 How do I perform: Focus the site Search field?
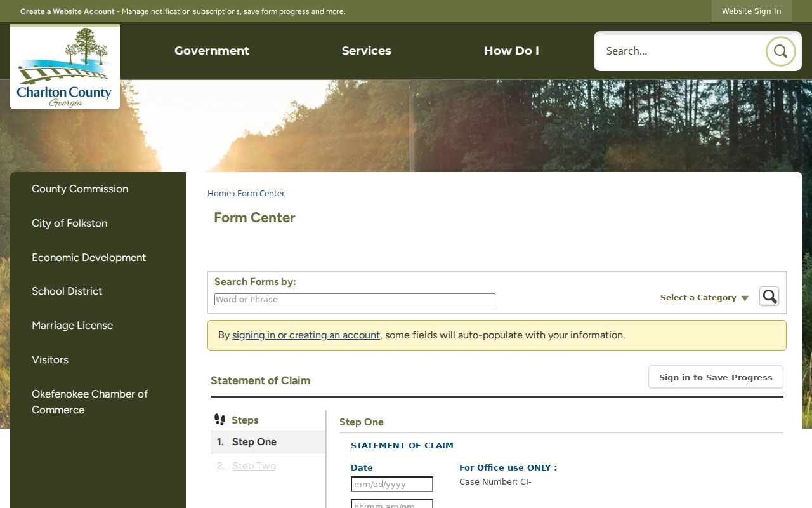[x=679, y=51]
